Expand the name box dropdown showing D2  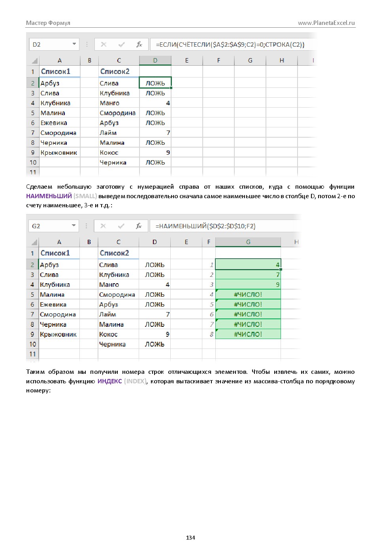coord(74,44)
